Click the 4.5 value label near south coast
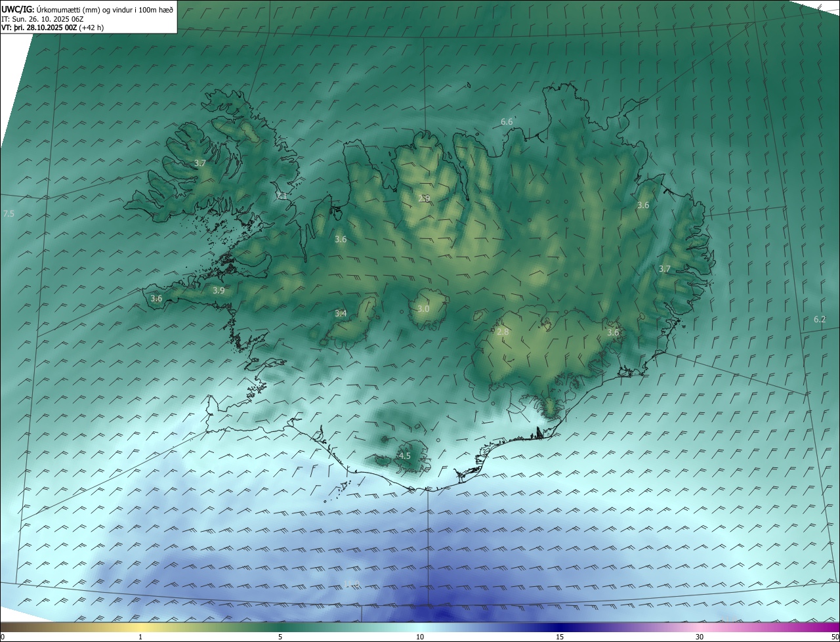 click(x=405, y=456)
